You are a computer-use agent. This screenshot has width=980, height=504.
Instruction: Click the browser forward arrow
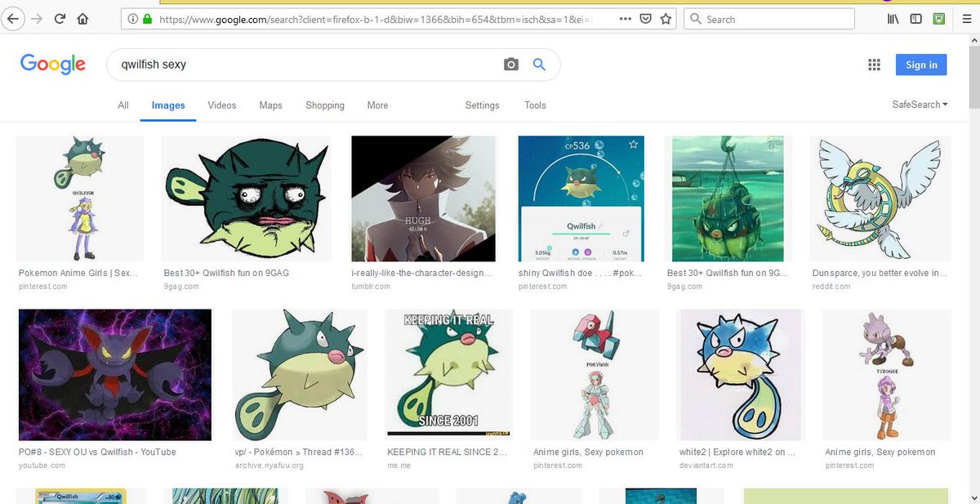36,19
